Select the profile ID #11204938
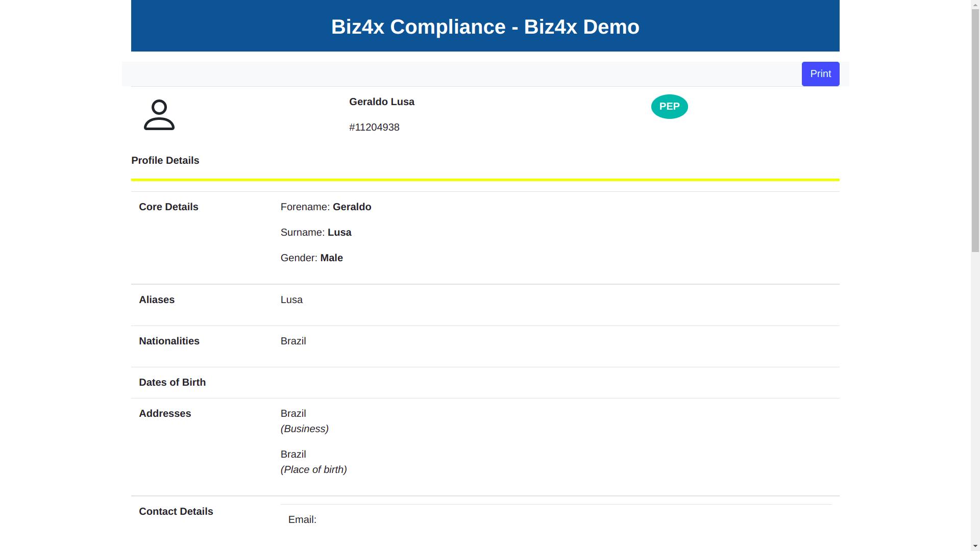This screenshot has height=551, width=980. [374, 128]
